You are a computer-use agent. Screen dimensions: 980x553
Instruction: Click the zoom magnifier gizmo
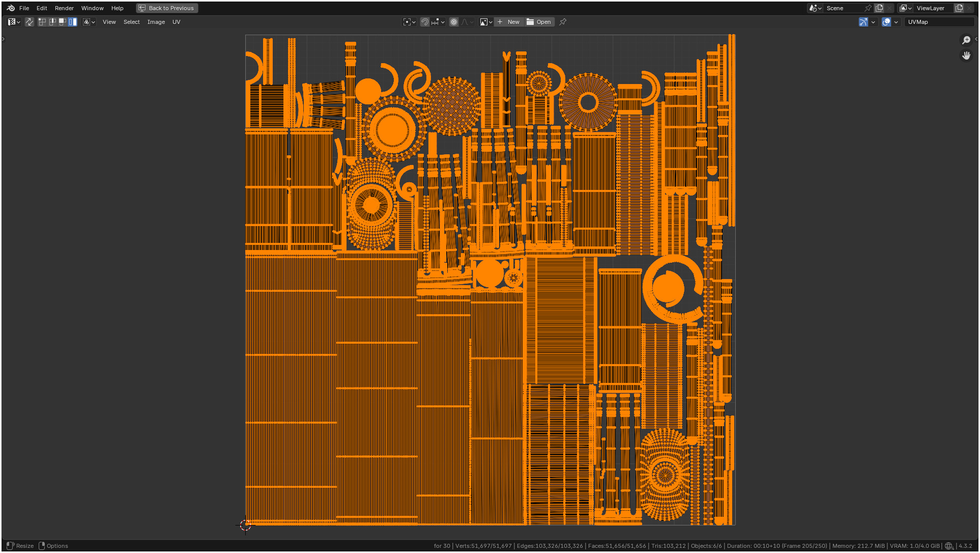tap(966, 40)
